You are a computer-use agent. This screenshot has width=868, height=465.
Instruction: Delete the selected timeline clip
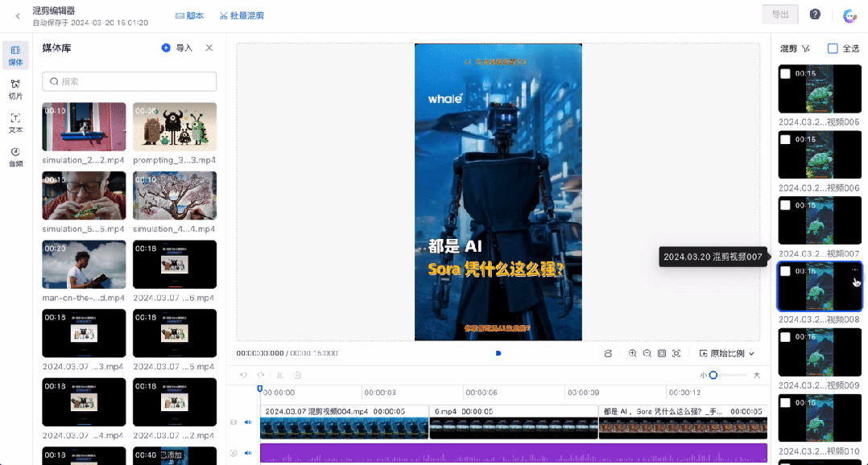(x=297, y=375)
